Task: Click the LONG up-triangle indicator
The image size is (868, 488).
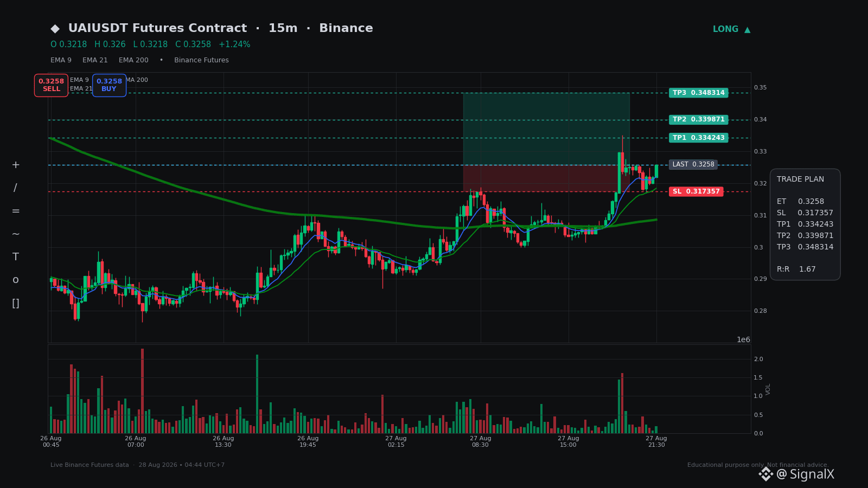Action: (x=731, y=29)
